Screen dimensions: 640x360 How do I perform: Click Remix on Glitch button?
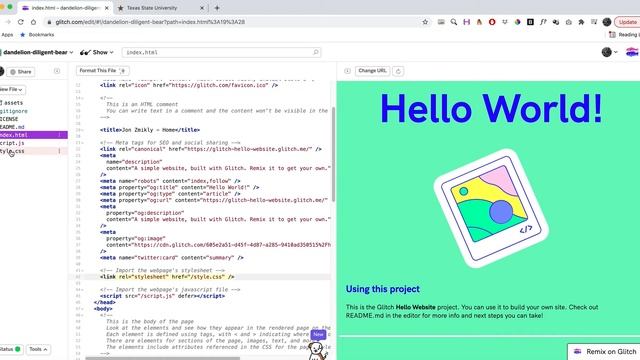click(x=604, y=351)
